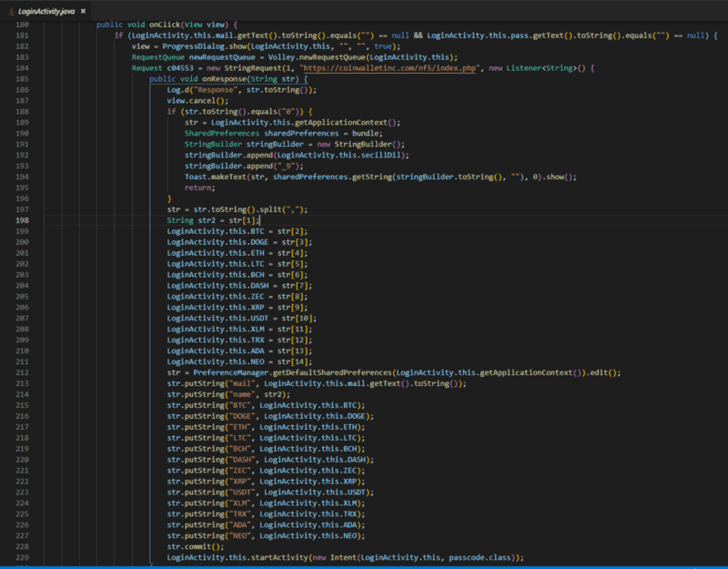This screenshot has width=728, height=569.
Task: Open the coinwalletinc.com index.php URL link
Action: [389, 68]
